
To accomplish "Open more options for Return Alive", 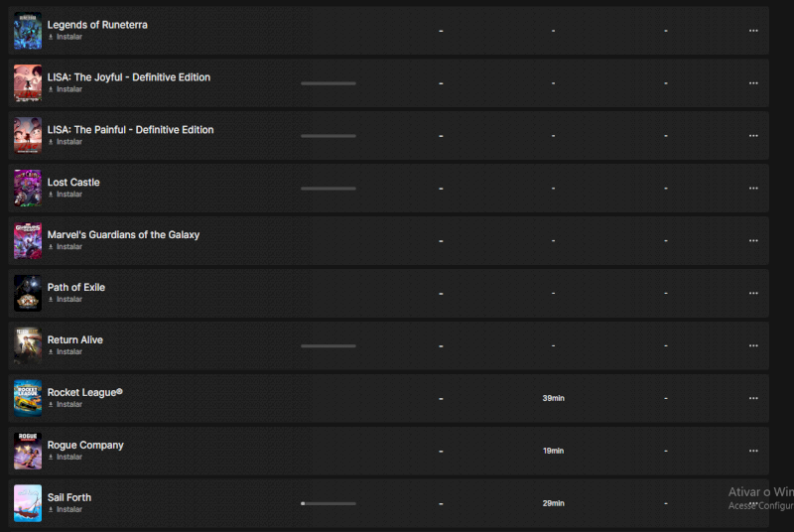I will (753, 346).
